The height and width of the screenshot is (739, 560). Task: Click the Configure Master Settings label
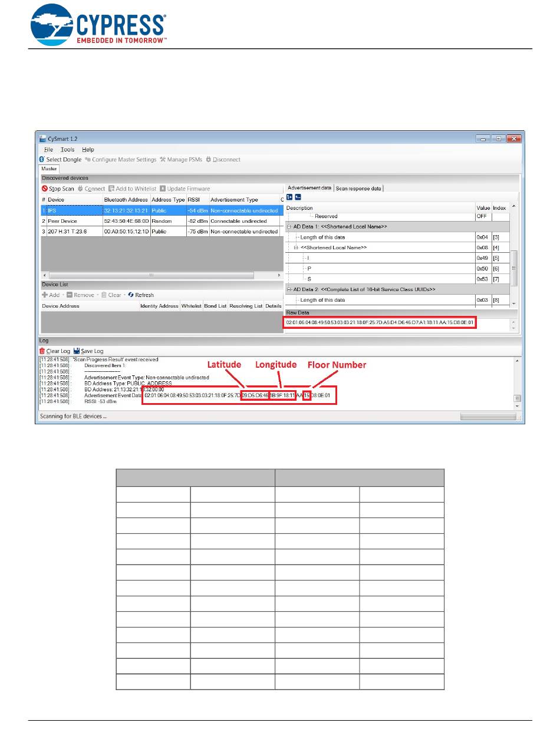coord(124,160)
